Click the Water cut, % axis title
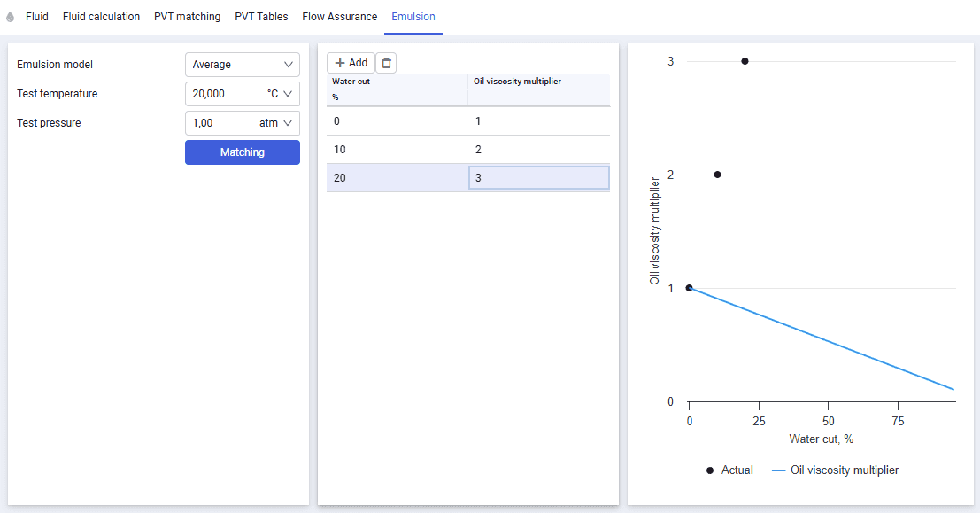 tap(822, 439)
